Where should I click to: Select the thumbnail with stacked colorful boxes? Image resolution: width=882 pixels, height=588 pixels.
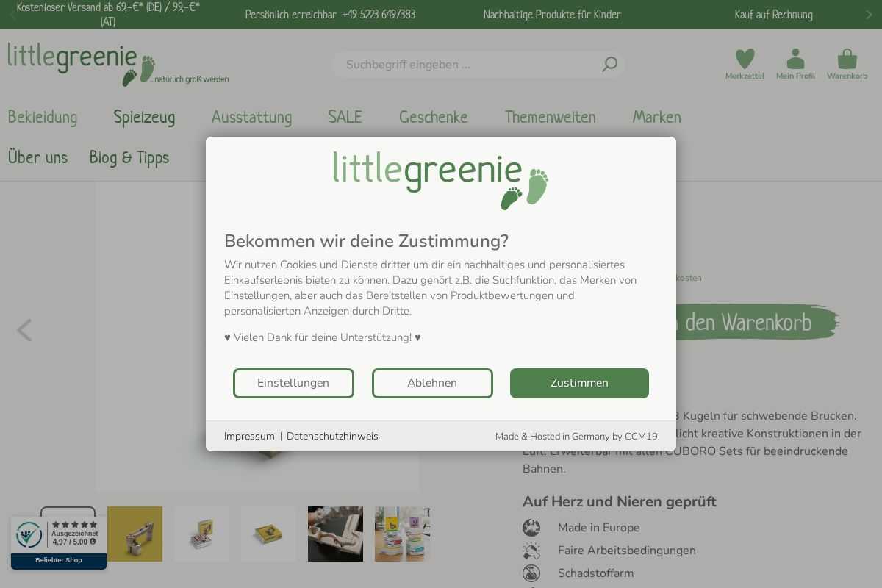point(402,534)
